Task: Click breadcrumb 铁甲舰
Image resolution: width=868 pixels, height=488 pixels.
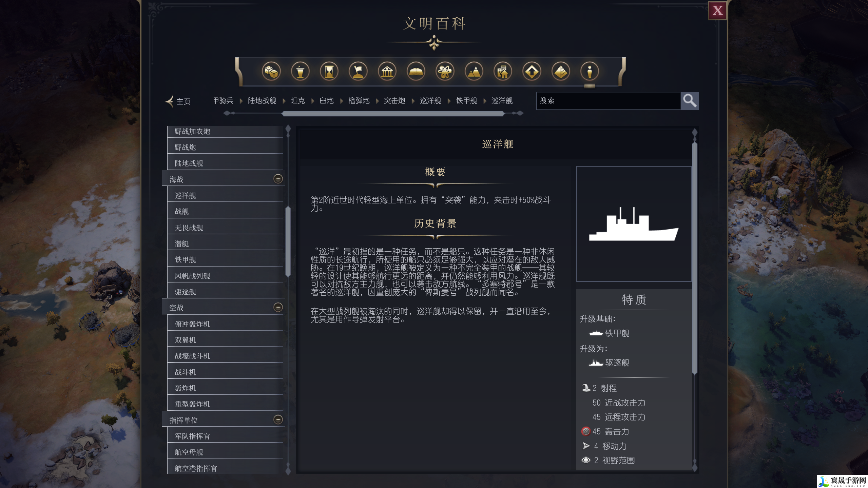Action: click(x=466, y=101)
